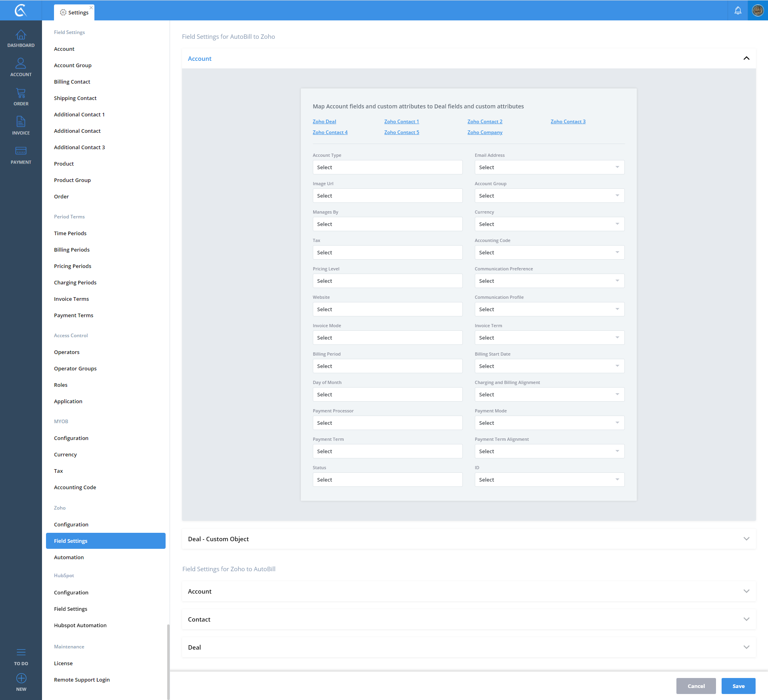The image size is (768, 700).
Task: Open the Order cart icon
Action: coord(21,93)
